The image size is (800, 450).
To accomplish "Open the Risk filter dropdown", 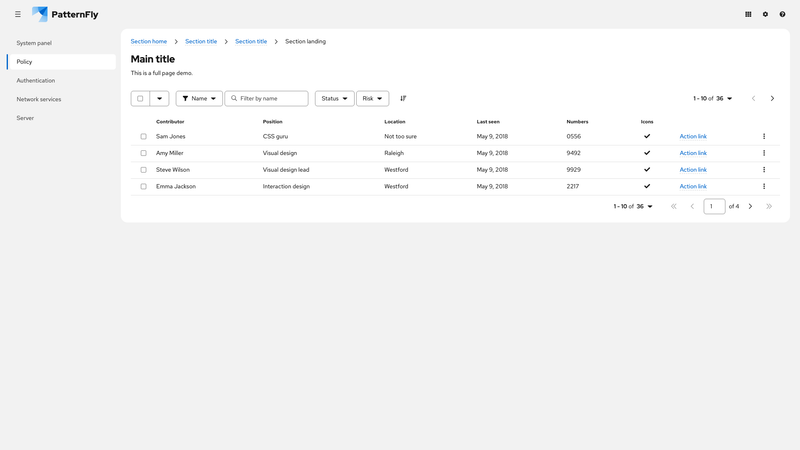I will click(372, 98).
